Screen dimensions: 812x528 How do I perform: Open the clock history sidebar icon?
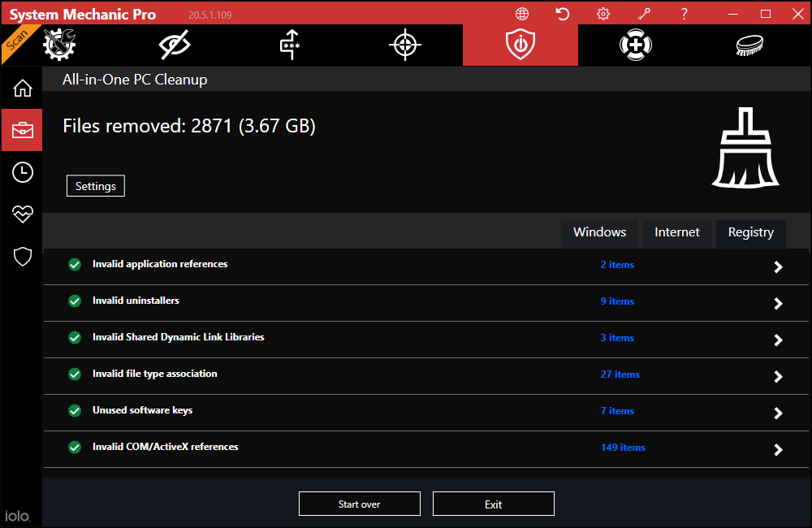coord(22,172)
